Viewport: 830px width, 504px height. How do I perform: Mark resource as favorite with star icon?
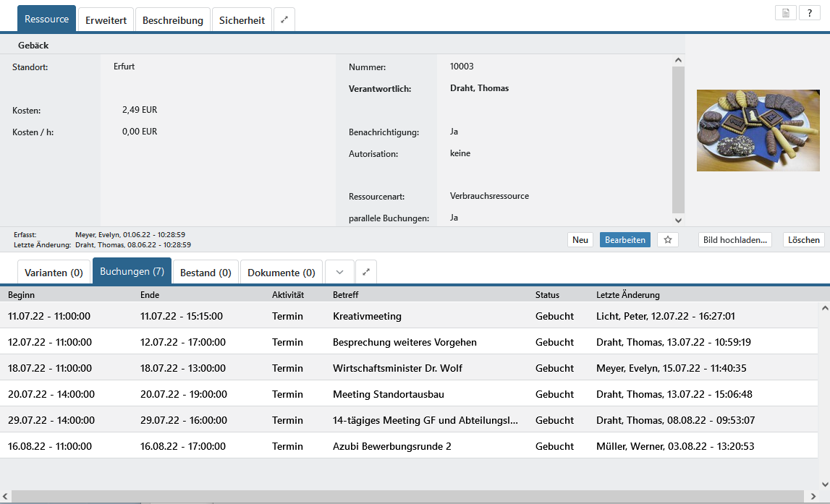click(x=668, y=240)
